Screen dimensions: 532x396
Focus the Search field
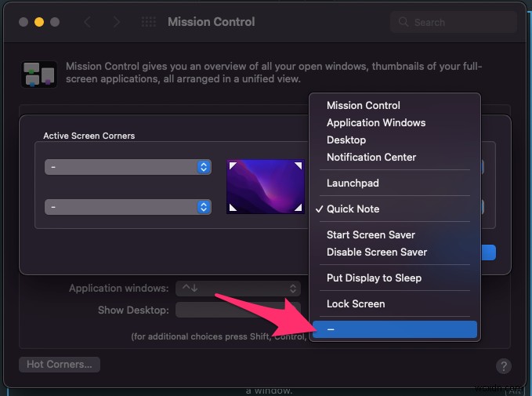point(454,22)
